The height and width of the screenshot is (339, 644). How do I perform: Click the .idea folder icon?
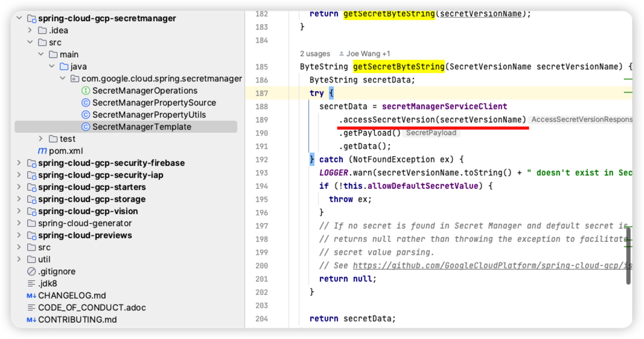point(42,30)
